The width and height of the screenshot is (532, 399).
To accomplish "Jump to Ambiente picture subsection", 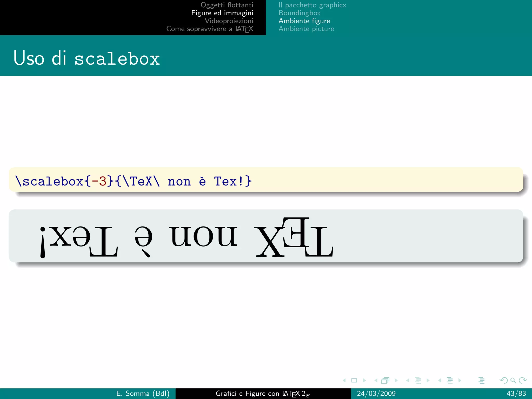I will click(x=306, y=29).
